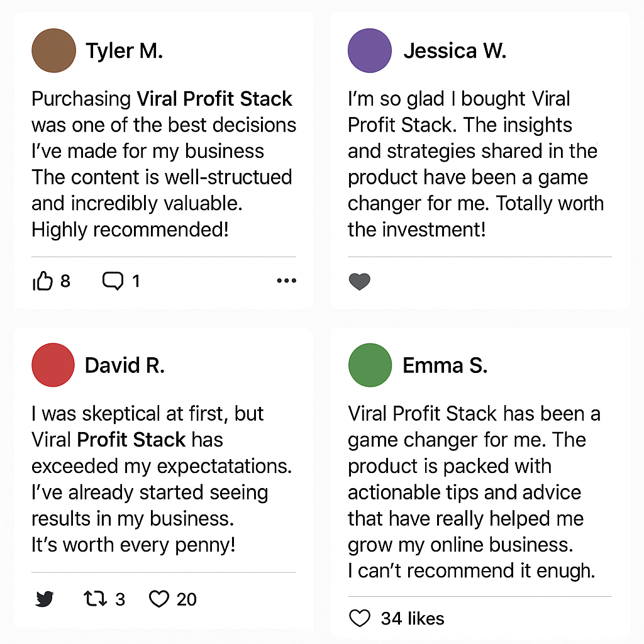Click Jessica W.'s purple avatar

click(x=370, y=50)
